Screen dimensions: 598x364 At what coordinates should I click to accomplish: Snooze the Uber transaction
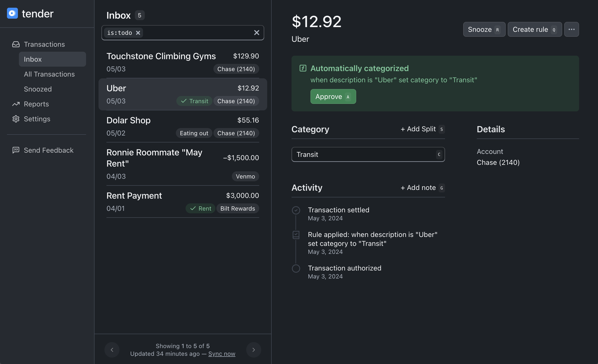[x=484, y=29]
